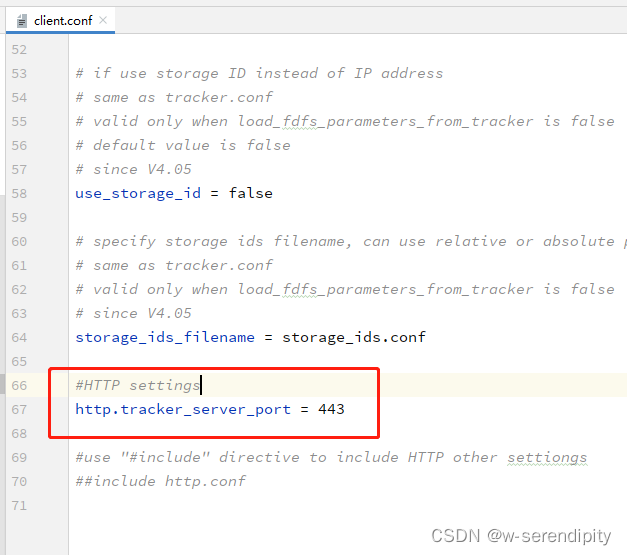Click the port value 443
This screenshot has height=555, width=627.
[x=331, y=409]
